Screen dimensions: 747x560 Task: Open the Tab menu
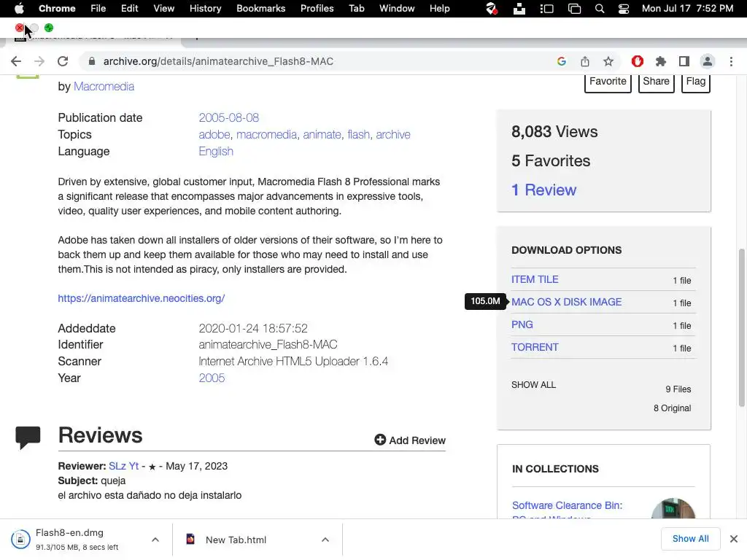click(x=357, y=9)
